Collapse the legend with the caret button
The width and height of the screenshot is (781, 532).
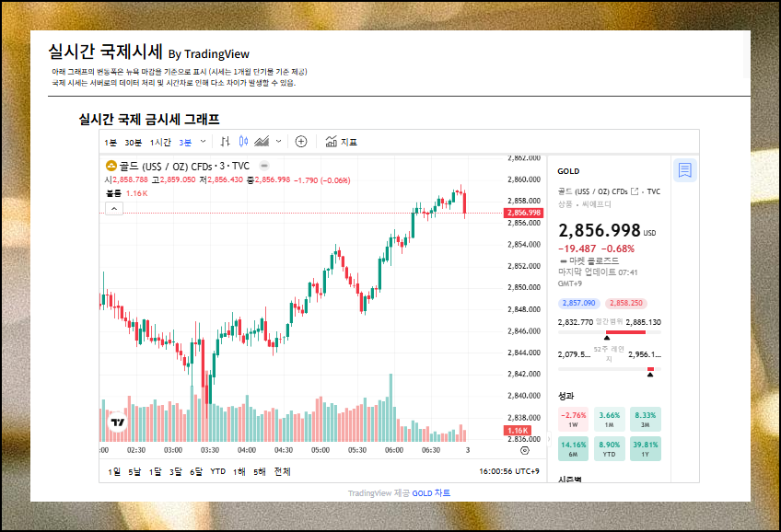point(114,209)
